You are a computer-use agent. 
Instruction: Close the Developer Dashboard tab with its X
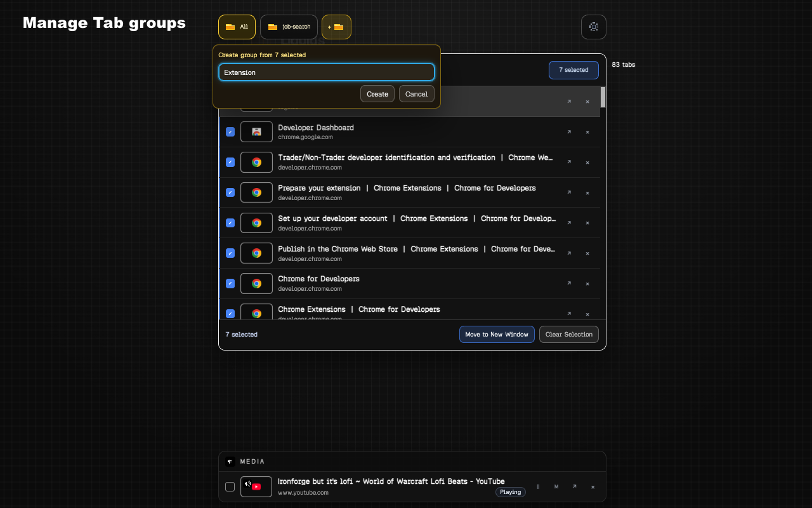pos(587,132)
